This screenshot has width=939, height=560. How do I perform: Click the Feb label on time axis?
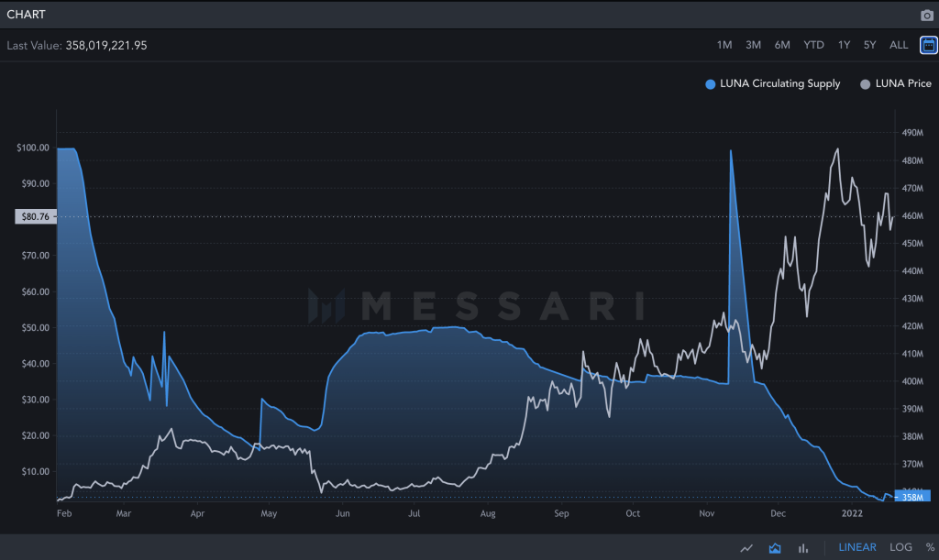64,513
